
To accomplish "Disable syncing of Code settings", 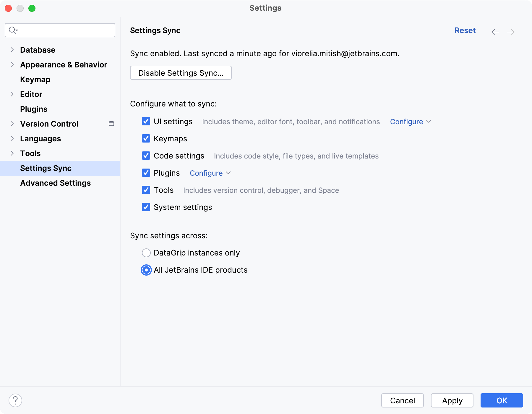I will (146, 156).
